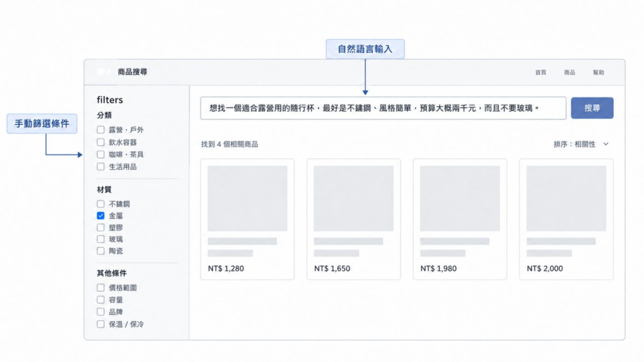Viewport: 644px width, 362px height.
Task: Uncheck the 金屬 material checkbox
Action: point(101,216)
